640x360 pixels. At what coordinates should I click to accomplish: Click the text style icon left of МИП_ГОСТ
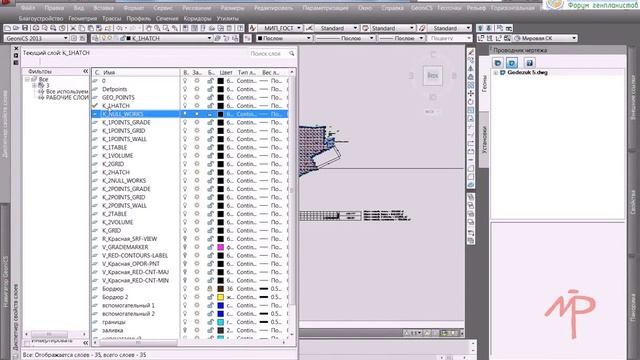(x=253, y=28)
